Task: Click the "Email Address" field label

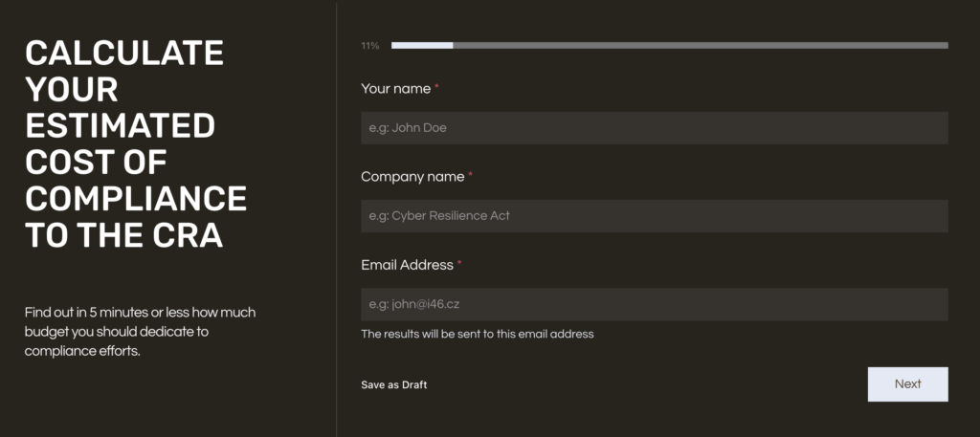Action: pyautogui.click(x=407, y=265)
